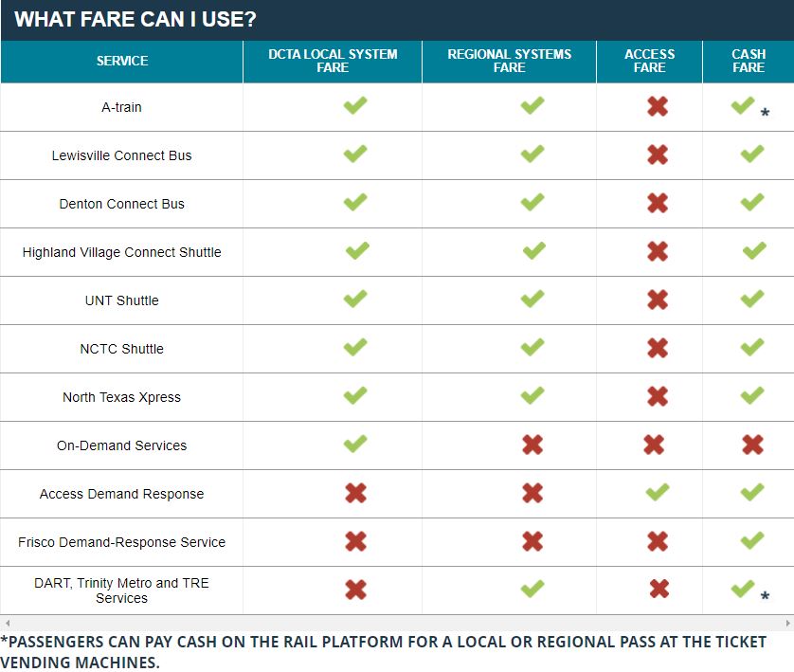This screenshot has height=672, width=794.
Task: Select the Cash Fare column header
Action: point(749,62)
